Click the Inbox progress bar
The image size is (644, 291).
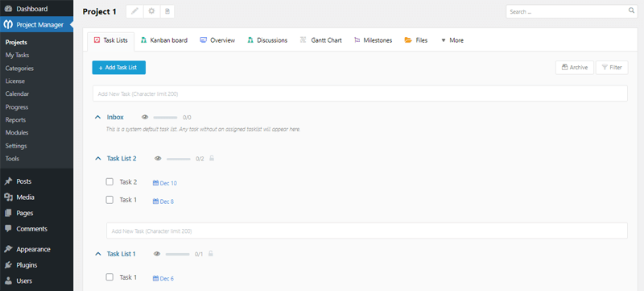point(165,118)
